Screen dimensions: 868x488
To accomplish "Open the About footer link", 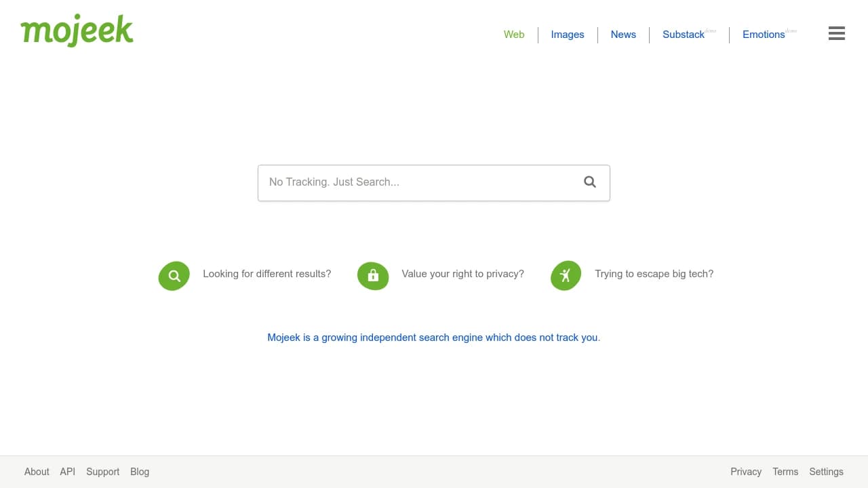I will [37, 472].
